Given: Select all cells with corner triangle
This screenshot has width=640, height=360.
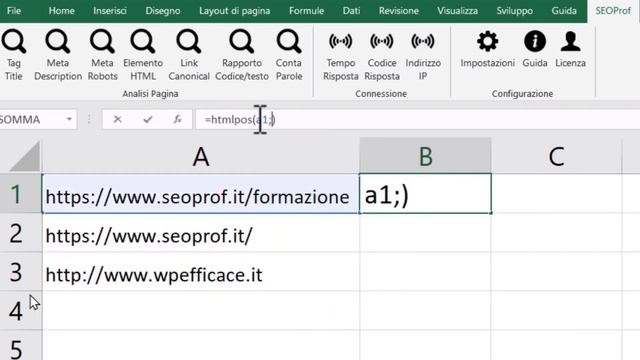Looking at the screenshot, I should 24,156.
